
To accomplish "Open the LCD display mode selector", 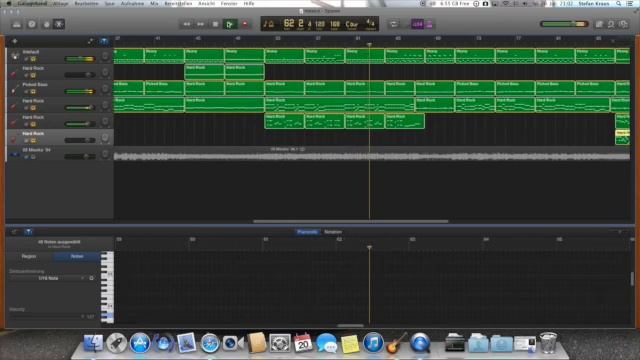I will click(269, 24).
